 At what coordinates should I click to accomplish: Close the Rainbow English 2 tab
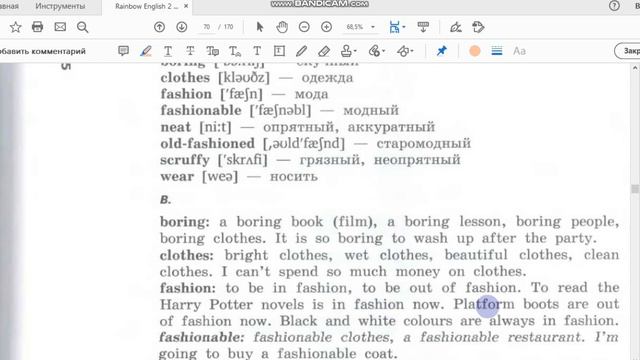186,6
